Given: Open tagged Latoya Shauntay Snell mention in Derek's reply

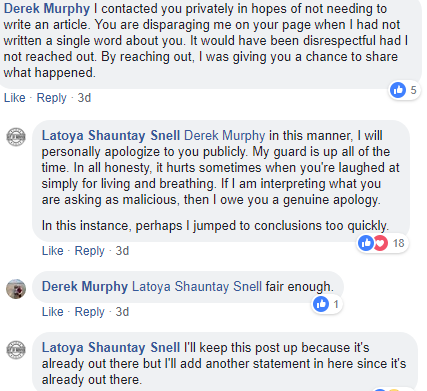Looking at the screenshot, I should (197, 287).
